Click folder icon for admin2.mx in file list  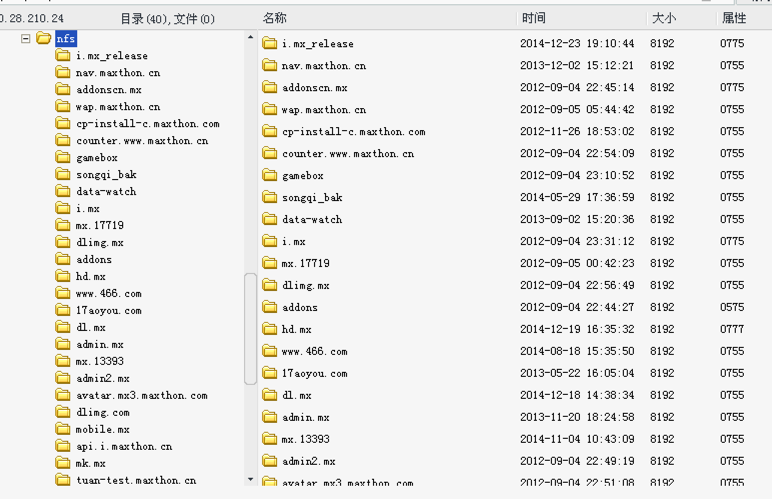click(269, 461)
